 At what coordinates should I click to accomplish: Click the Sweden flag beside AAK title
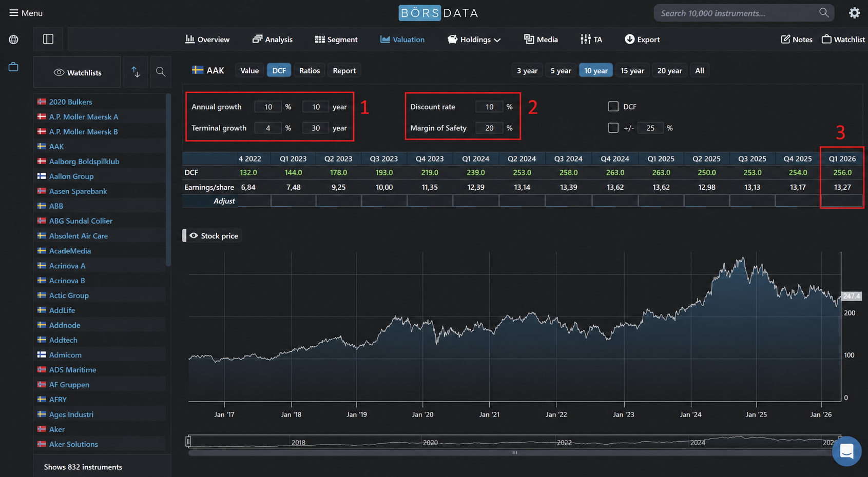tap(198, 70)
